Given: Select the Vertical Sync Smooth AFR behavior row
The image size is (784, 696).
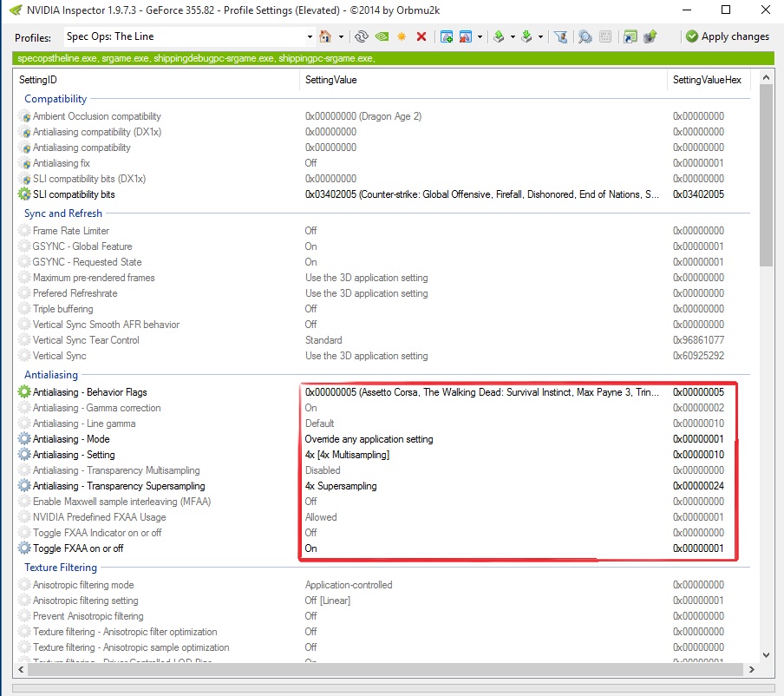Looking at the screenshot, I should 383,325.
